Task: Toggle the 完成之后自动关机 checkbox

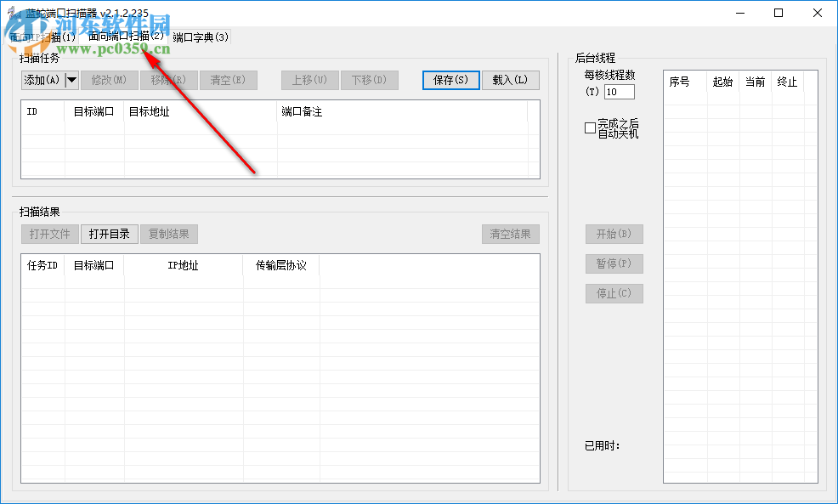Action: 590,128
